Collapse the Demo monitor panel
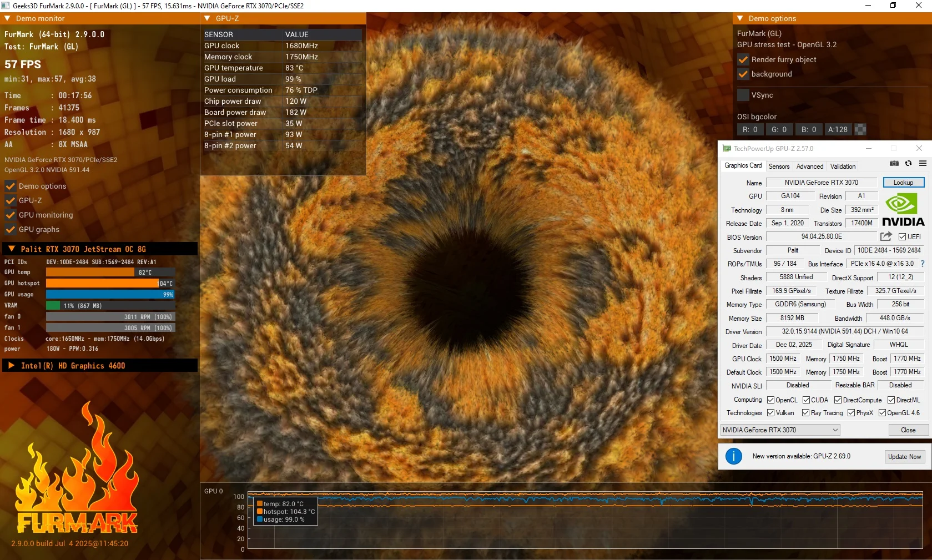The width and height of the screenshot is (932, 560). [x=8, y=18]
